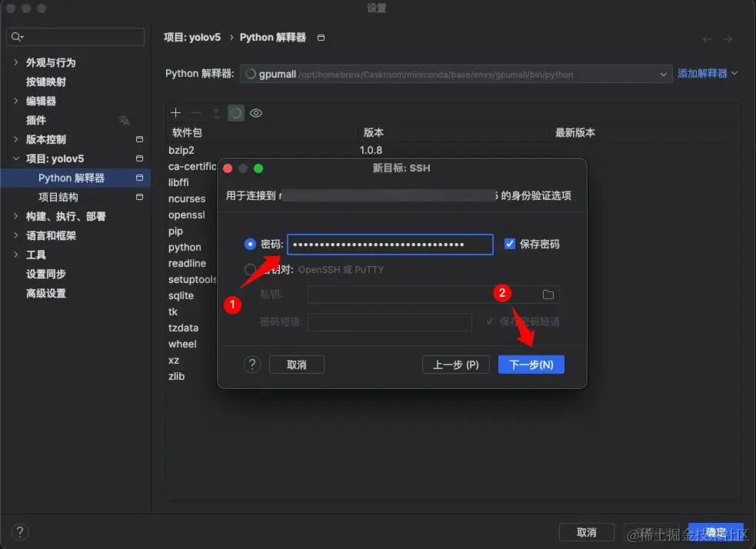Click 取消 in the Settings window
Screen dimensions: 756x549
(586, 532)
